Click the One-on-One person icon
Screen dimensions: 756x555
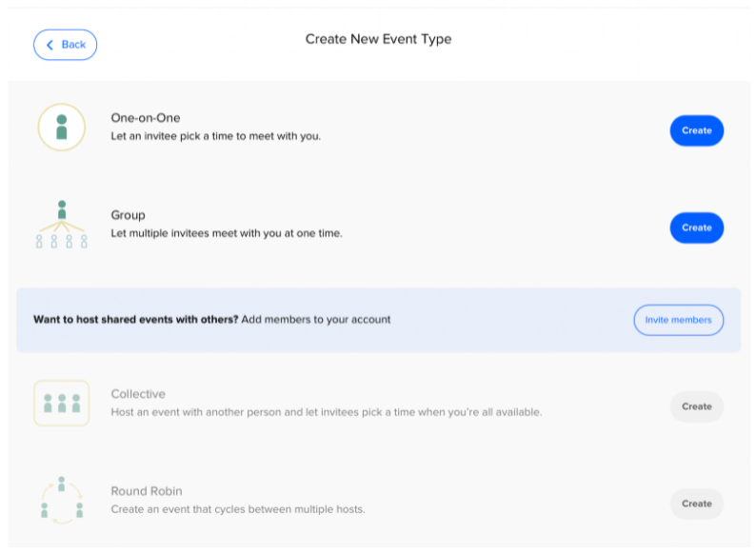(62, 128)
